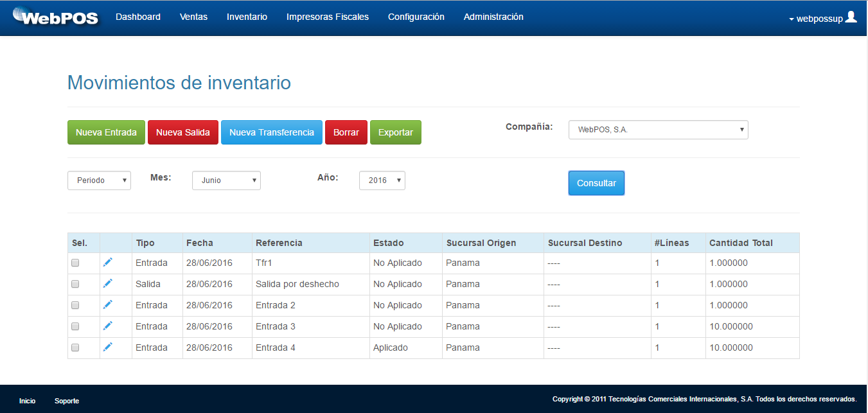Expand the Periodo selector
868x413 pixels.
tap(98, 180)
